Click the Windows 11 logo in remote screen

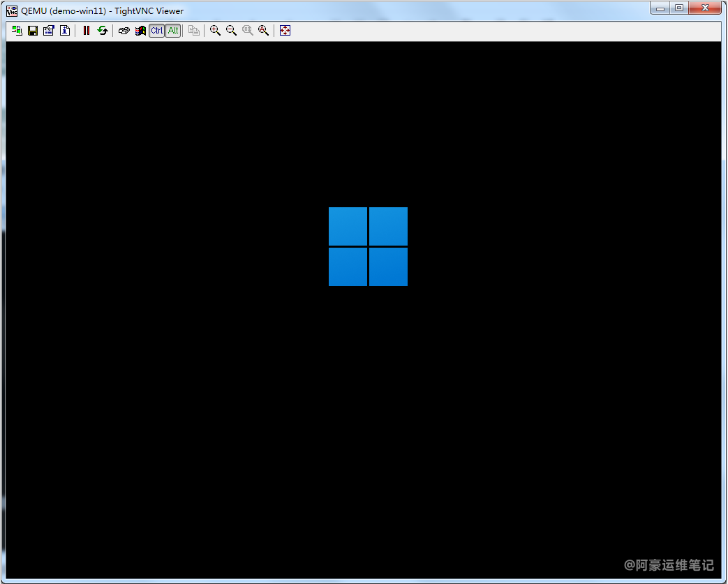(368, 246)
